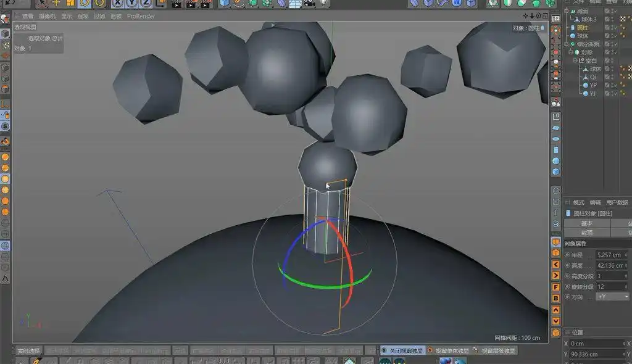Switch to Texture mode checkered icon
632x364 pixels.
(x=5, y=45)
